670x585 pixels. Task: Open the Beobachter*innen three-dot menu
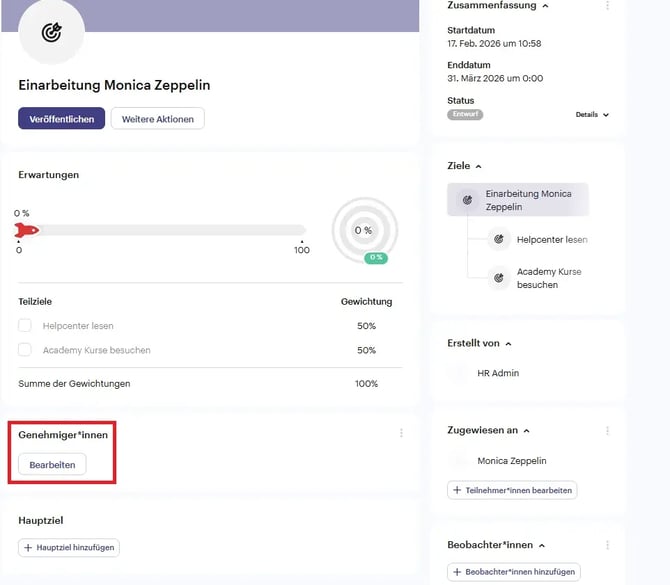click(x=607, y=545)
